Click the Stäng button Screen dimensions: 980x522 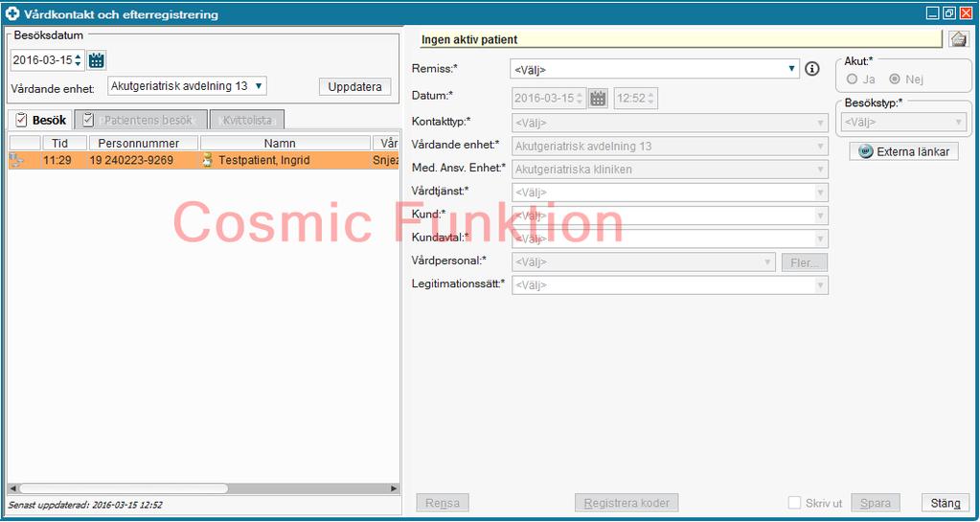(946, 503)
